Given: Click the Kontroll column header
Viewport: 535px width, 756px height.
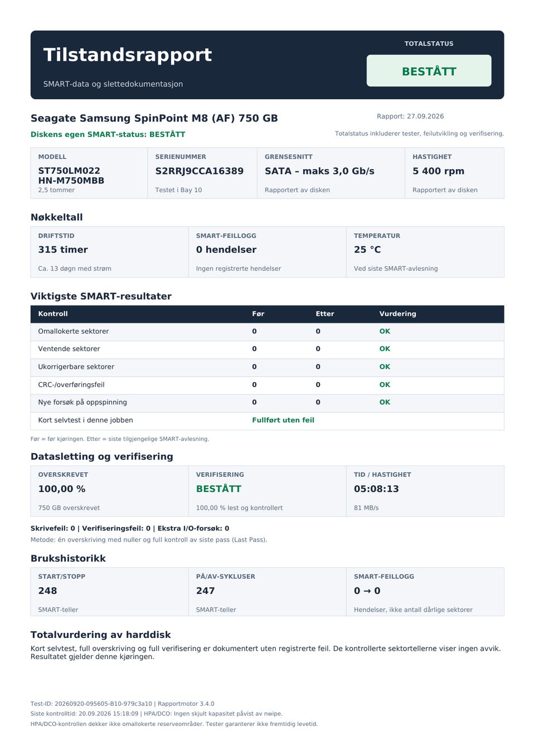Looking at the screenshot, I should [x=53, y=314].
